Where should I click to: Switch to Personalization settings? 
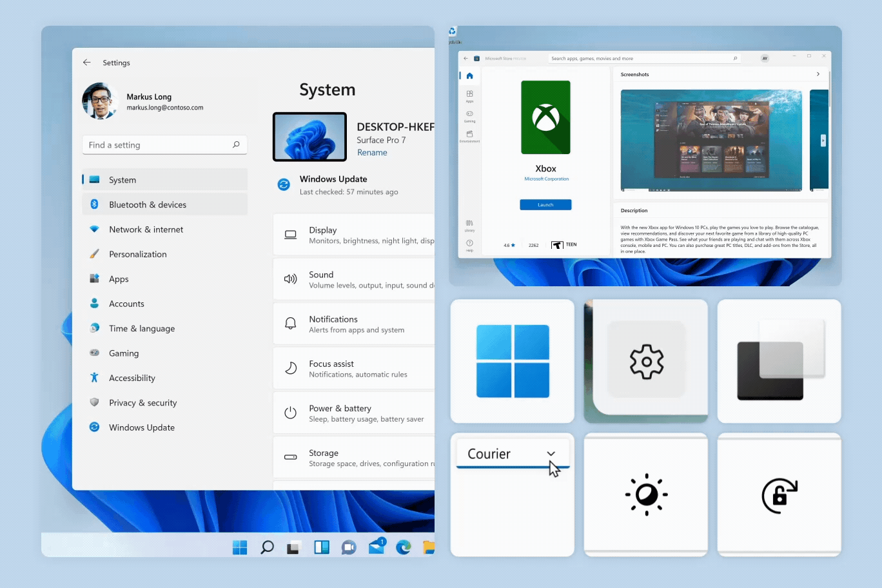pos(137,254)
